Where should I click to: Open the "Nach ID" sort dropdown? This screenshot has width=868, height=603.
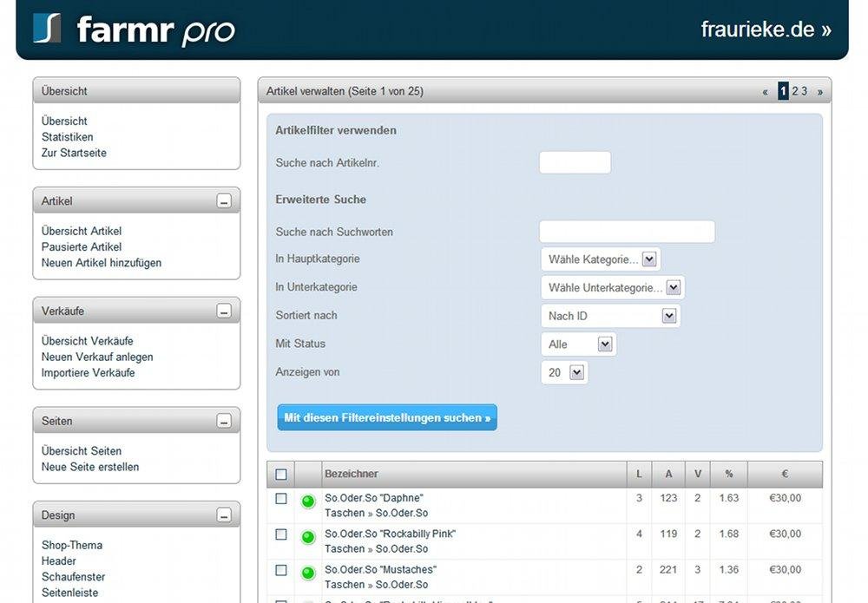tap(610, 315)
